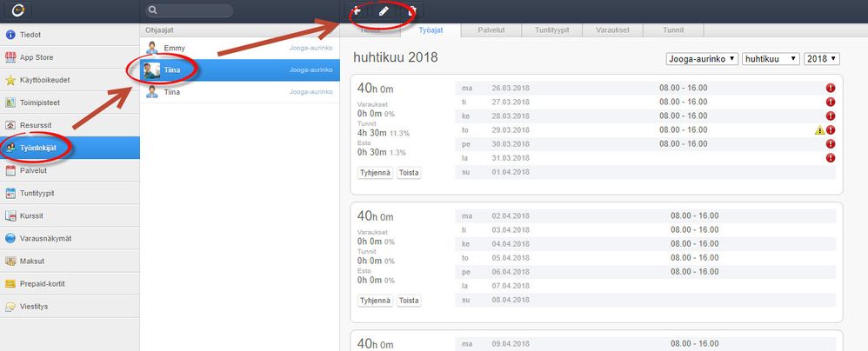Click Tyhjennä button for week of 02.04.2018
This screenshot has height=351, width=868.
(x=376, y=301)
